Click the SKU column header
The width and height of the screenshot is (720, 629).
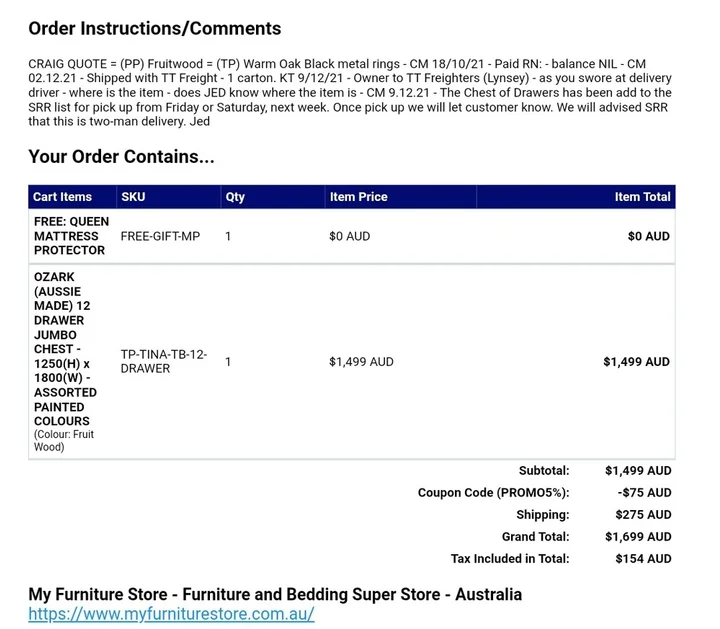[x=133, y=197]
